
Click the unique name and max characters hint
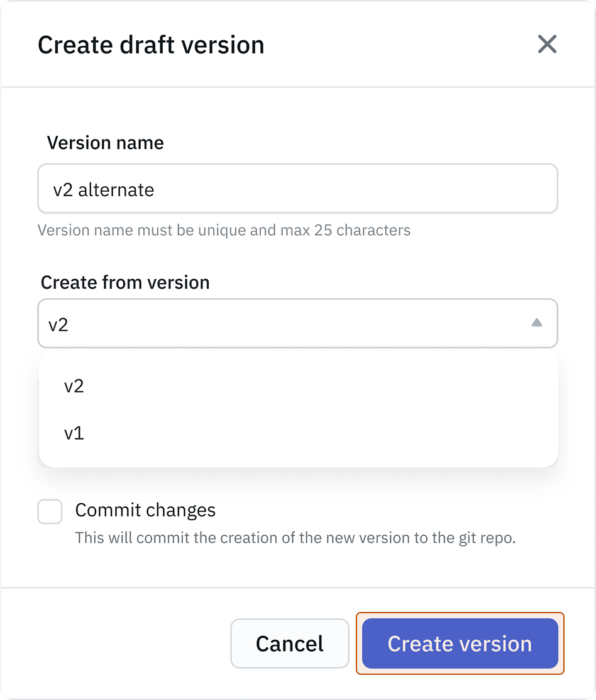(x=224, y=230)
